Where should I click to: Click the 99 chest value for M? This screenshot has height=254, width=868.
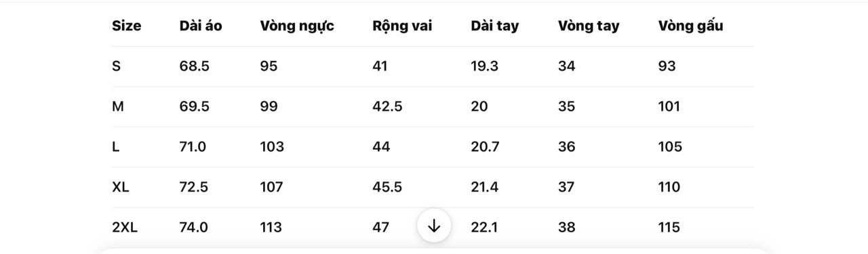[269, 106]
